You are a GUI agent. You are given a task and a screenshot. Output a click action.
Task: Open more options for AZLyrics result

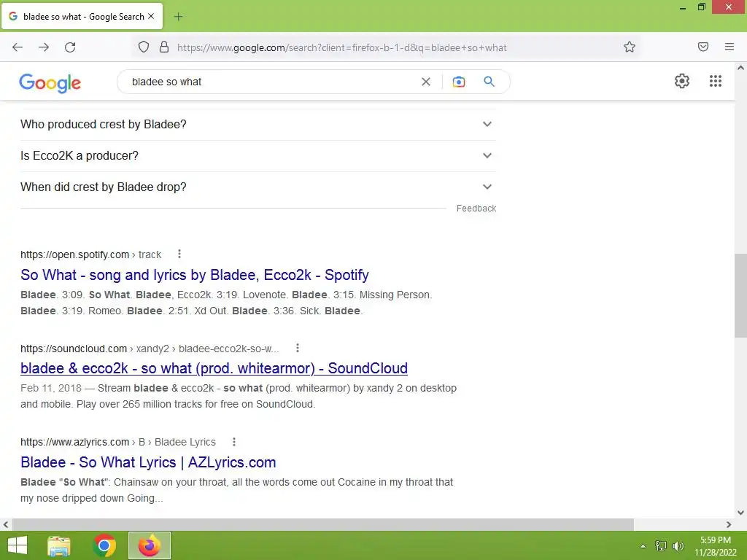(234, 442)
